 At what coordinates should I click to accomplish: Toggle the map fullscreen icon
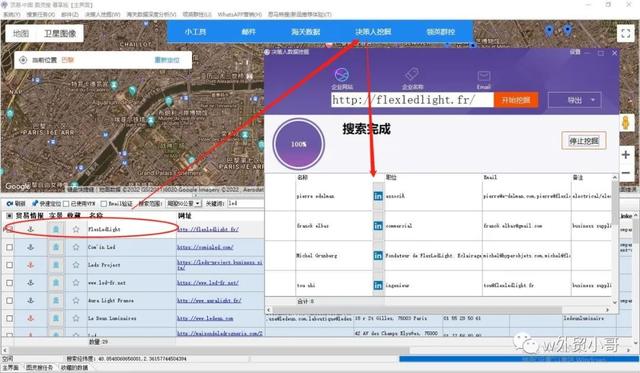click(625, 33)
